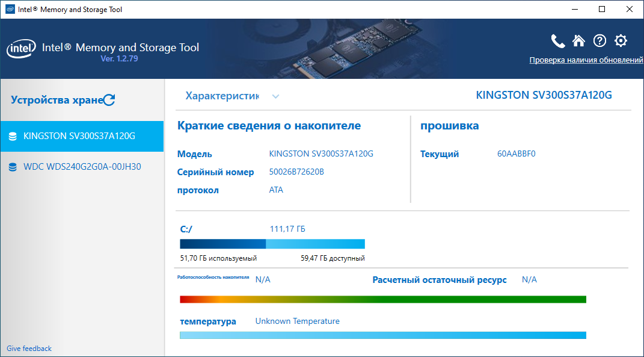Click the drive health gradient bar

pyautogui.click(x=383, y=299)
